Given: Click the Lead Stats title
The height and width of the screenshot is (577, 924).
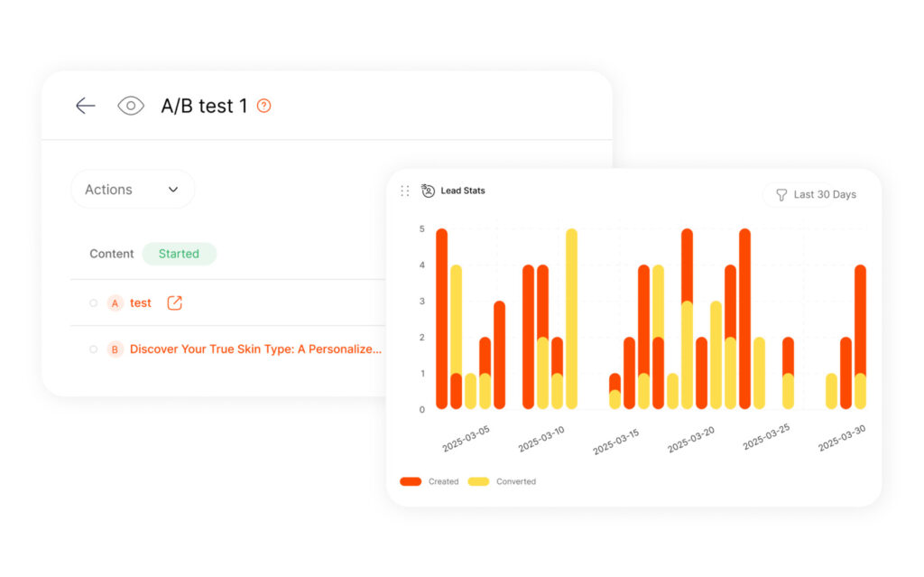Looking at the screenshot, I should point(461,191).
